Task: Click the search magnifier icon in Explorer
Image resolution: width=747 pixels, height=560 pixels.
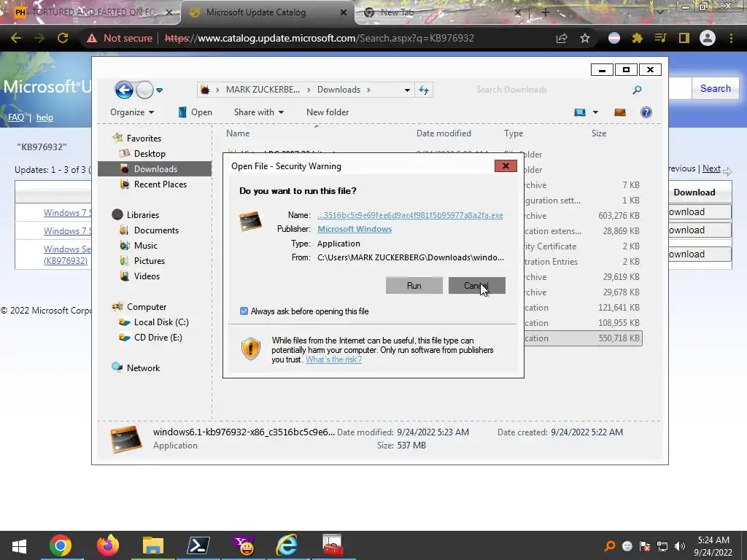Action: coord(637,90)
